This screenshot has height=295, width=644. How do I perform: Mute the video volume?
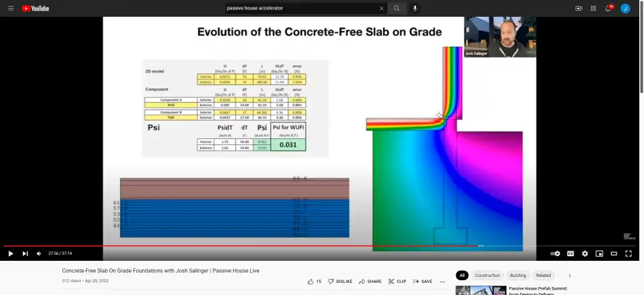point(38,253)
